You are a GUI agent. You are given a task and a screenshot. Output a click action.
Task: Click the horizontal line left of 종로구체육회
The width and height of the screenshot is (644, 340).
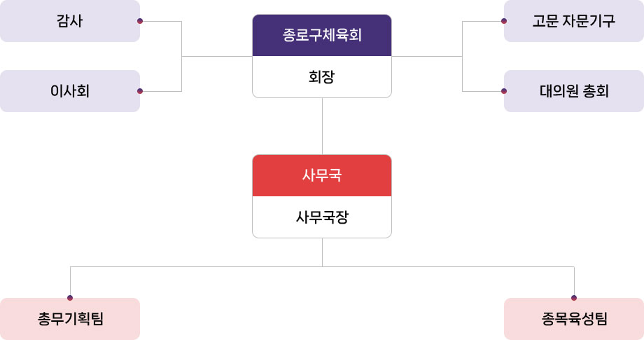coord(217,56)
